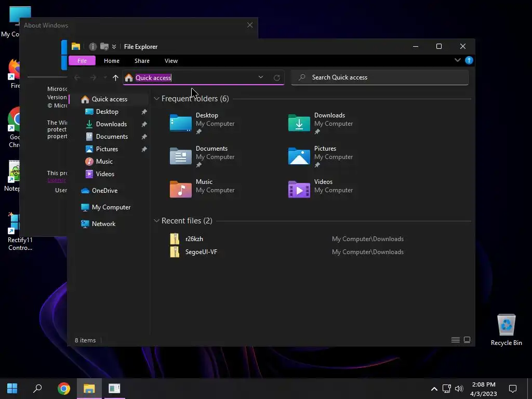Open File Explorer Help icon
This screenshot has height=399, width=532.
click(469, 60)
